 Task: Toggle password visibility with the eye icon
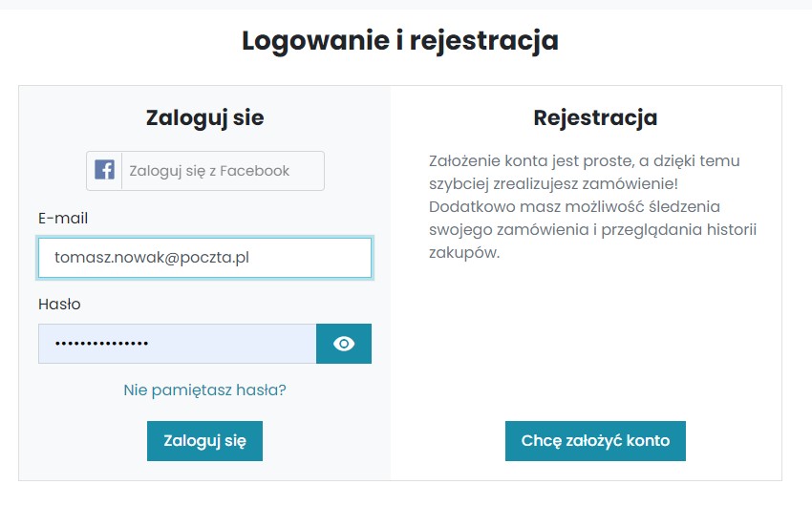[x=344, y=344]
